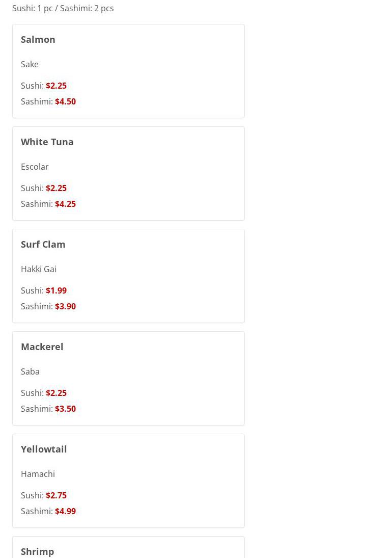Click the sushi and sashimi piece-count note
Image resolution: width=392 pixels, height=558 pixels.
point(63,8)
